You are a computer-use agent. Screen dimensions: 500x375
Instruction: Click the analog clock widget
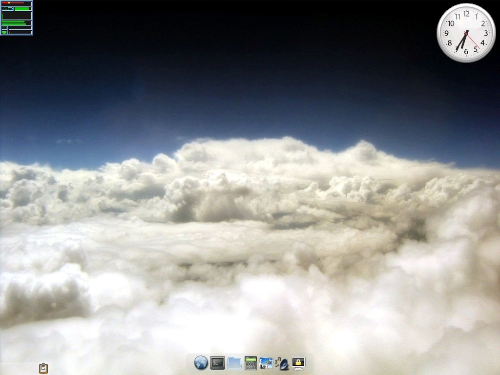point(466,33)
